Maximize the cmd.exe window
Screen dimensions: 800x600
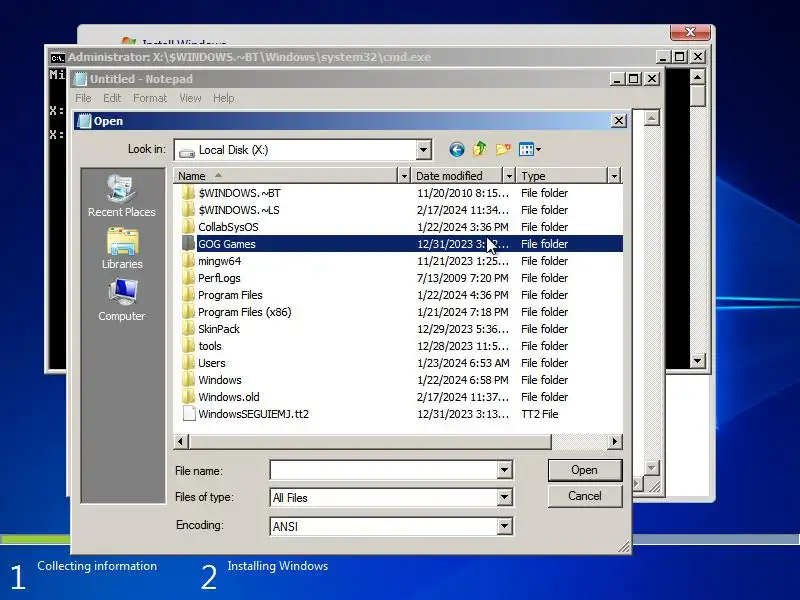(680, 57)
